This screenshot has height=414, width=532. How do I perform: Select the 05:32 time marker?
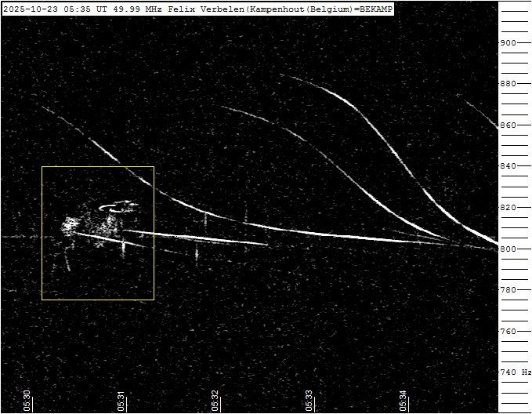coord(215,400)
